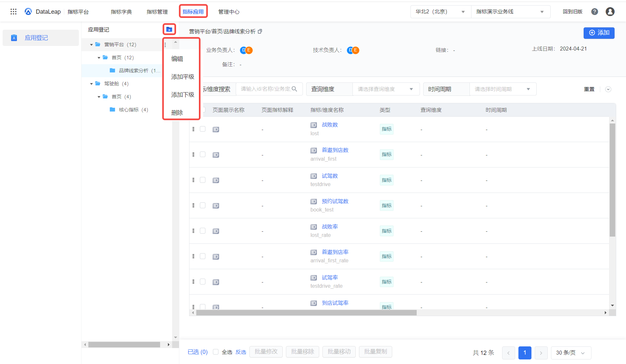This screenshot has width=626, height=364.
Task: Click the ID badge next to 首邀到店率
Action: (314, 252)
